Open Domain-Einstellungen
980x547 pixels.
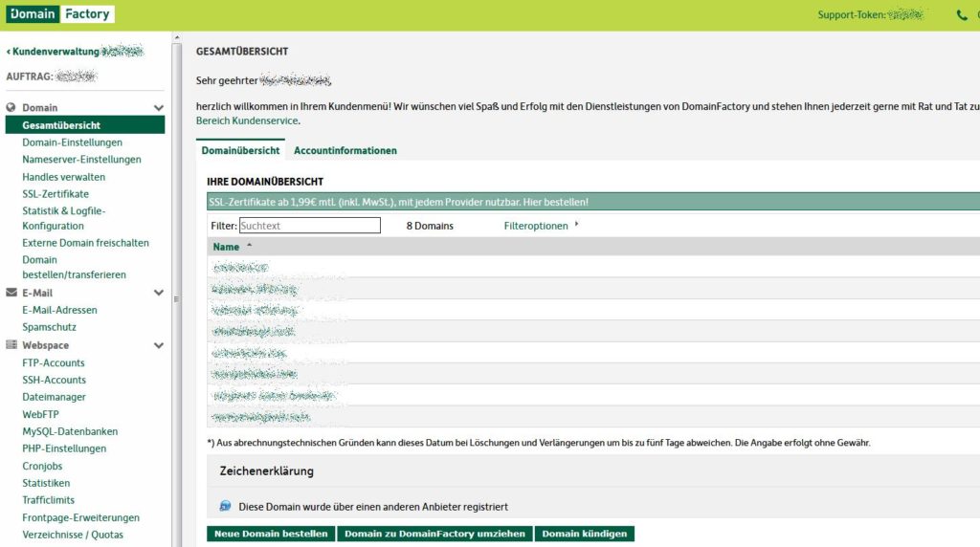[x=73, y=142]
